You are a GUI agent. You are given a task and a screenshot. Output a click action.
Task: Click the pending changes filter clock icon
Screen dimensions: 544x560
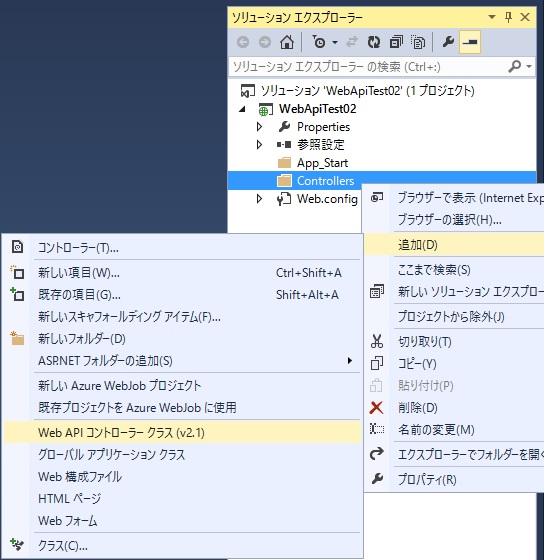319,42
